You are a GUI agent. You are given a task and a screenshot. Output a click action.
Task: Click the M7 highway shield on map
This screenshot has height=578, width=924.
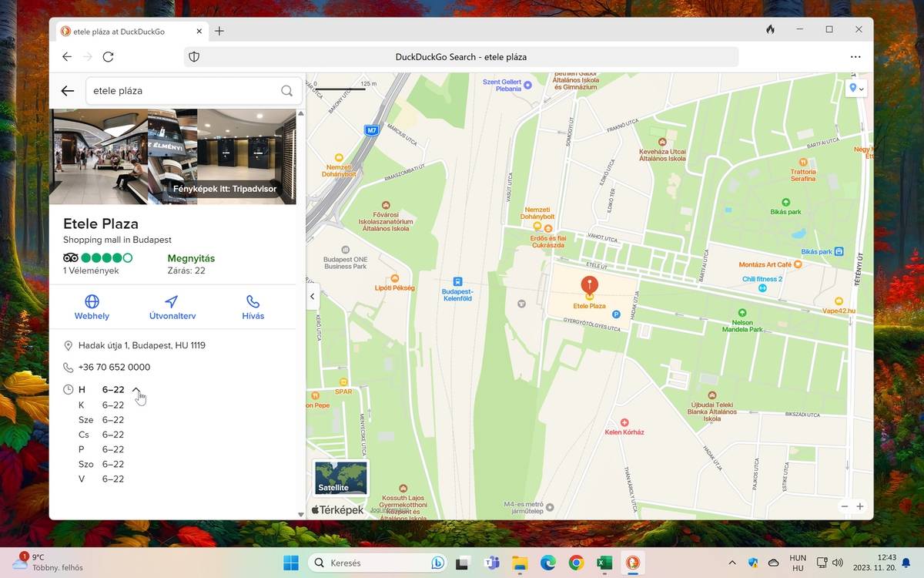coord(372,131)
